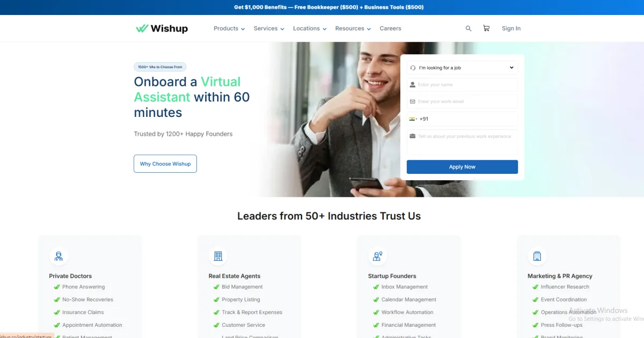
Task: Click checkmark beside Property Listing
Action: (216, 300)
